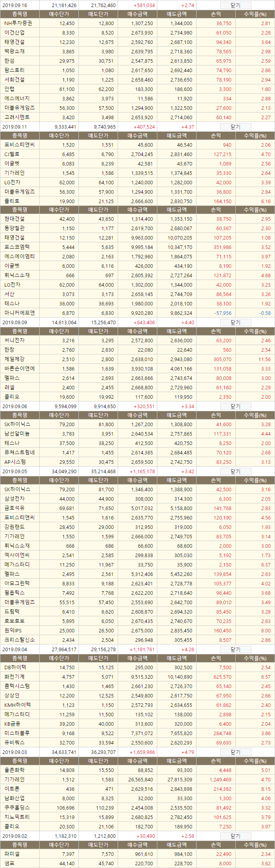Click the 플리토 stock name

click(x=12, y=201)
